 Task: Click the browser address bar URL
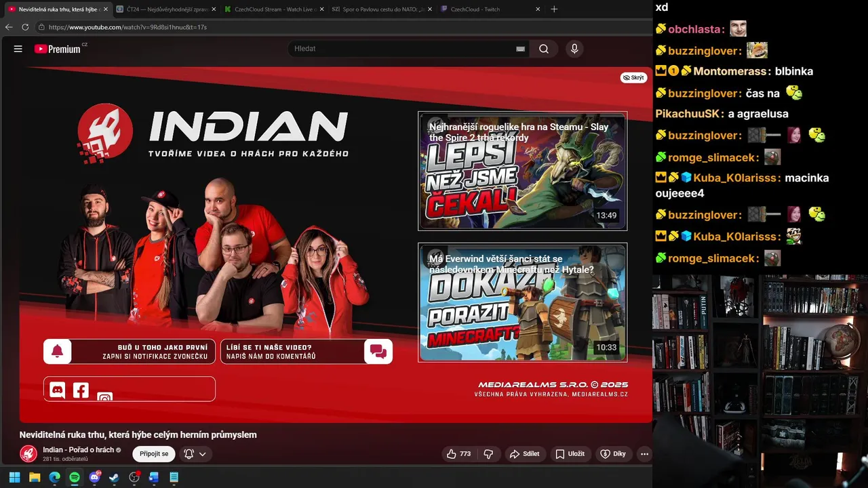(x=127, y=27)
